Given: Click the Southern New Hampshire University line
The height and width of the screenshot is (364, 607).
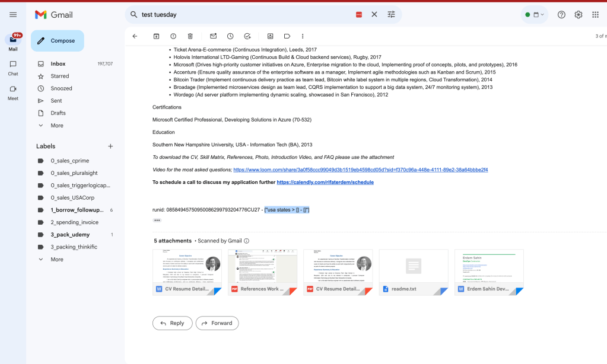Looking at the screenshot, I should point(232,145).
